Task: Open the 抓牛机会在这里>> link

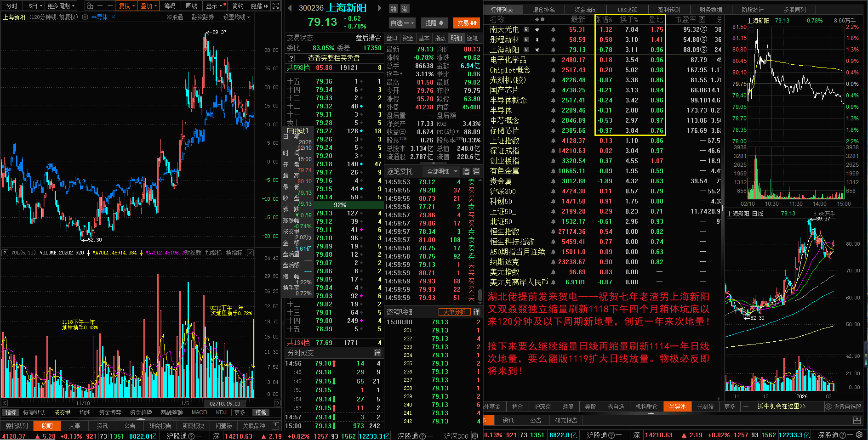Action: pos(782,406)
